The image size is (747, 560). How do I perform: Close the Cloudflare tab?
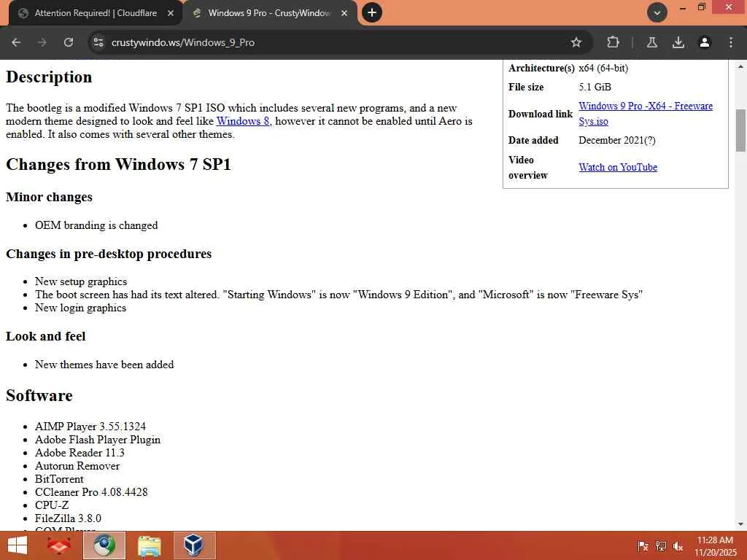pos(171,13)
